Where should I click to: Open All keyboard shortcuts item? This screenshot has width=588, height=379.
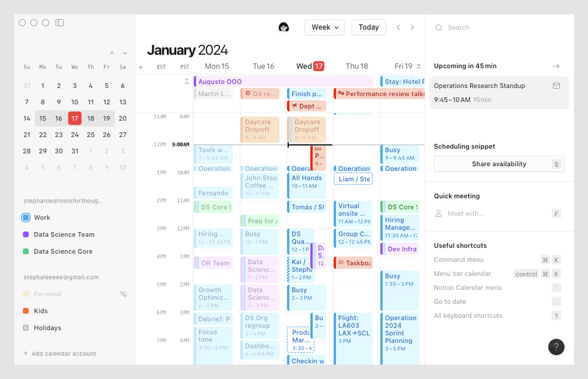(x=468, y=315)
